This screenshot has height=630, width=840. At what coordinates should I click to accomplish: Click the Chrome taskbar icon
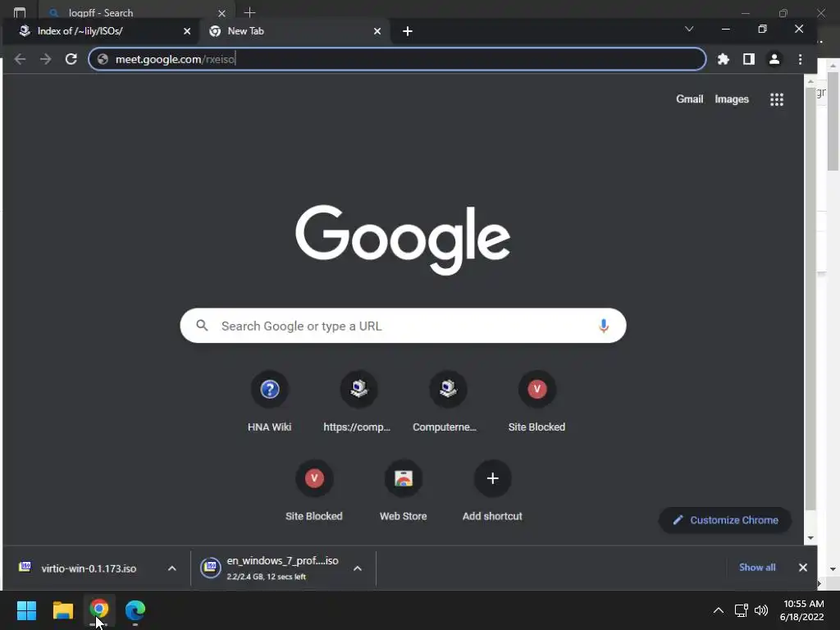tap(99, 610)
